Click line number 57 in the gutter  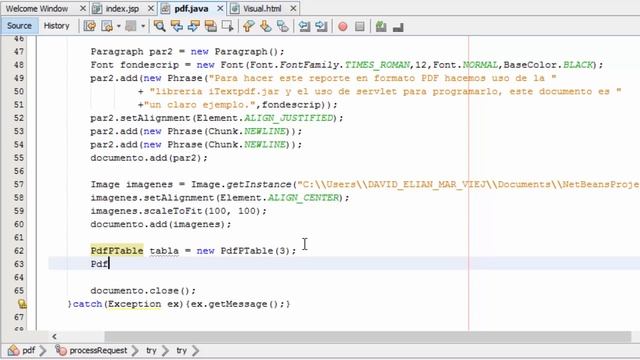pyautogui.click(x=19, y=184)
